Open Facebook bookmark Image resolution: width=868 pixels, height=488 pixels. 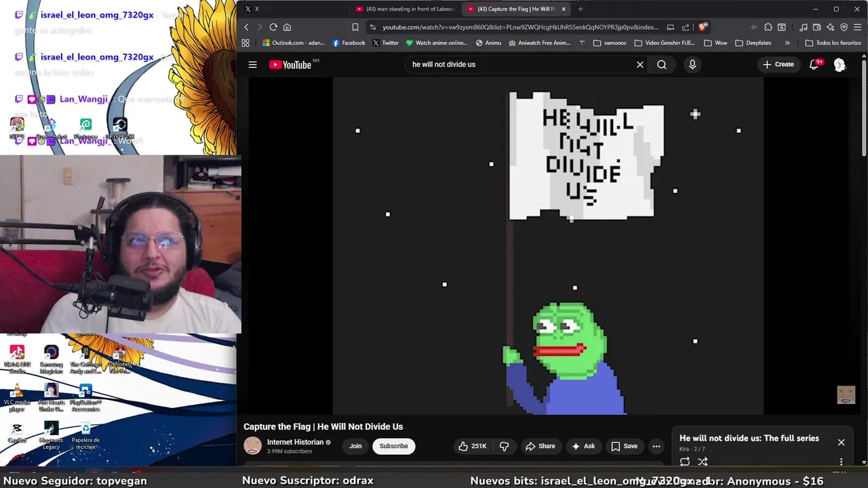point(349,43)
